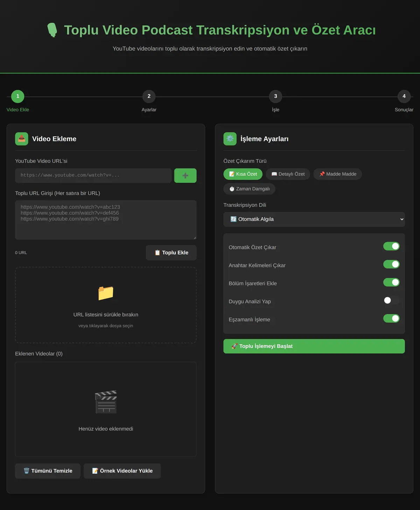The image size is (420, 510).
Task: Click Tümünü Temizle to clear videos
Action: click(x=48, y=471)
